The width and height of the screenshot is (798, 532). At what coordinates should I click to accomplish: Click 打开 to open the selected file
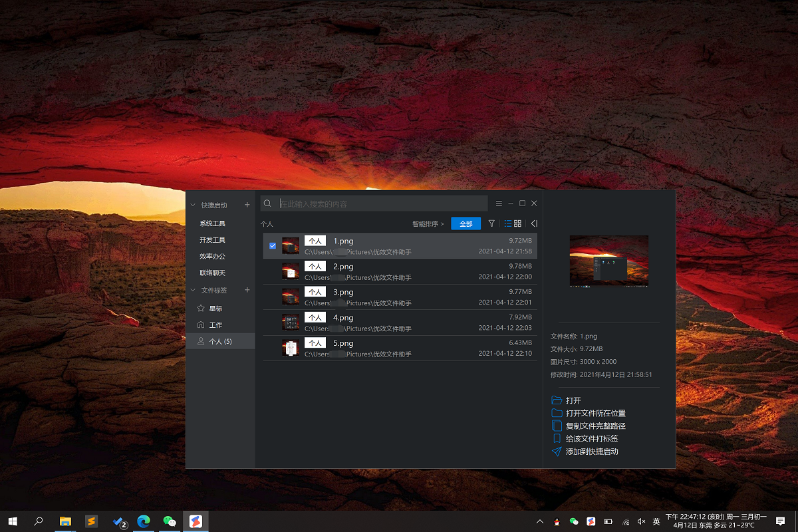tap(573, 400)
